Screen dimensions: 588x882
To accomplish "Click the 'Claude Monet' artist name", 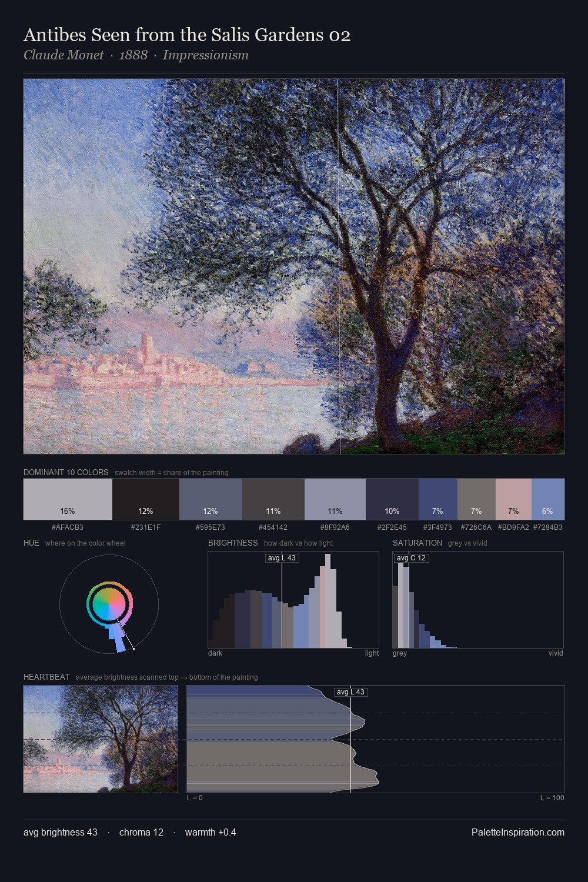I will click(64, 55).
